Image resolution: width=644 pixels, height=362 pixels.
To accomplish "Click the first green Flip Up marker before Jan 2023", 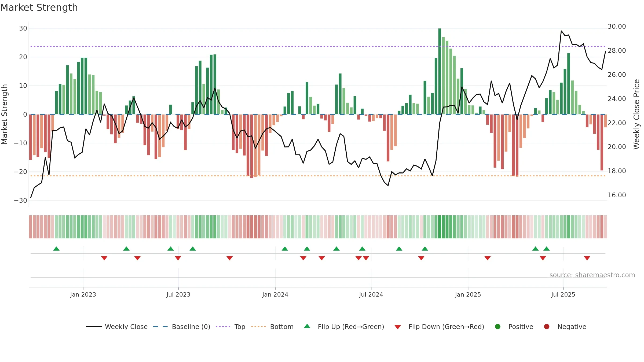I will pos(56,249).
